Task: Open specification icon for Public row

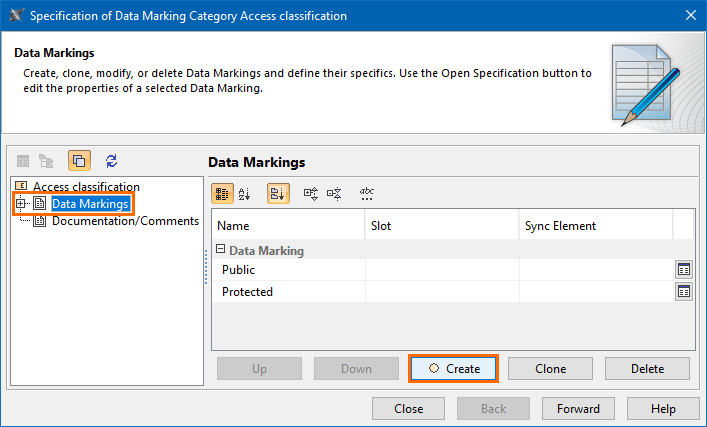Action: (684, 270)
